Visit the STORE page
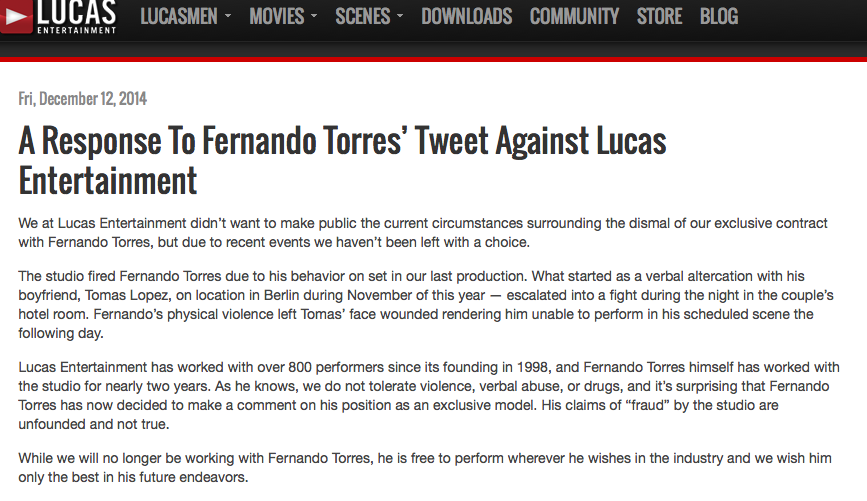The image size is (867, 501). point(659,17)
